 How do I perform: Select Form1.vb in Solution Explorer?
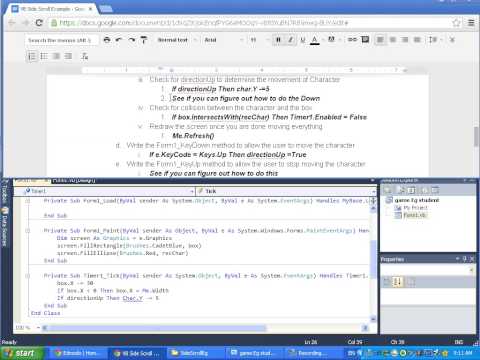(x=411, y=215)
